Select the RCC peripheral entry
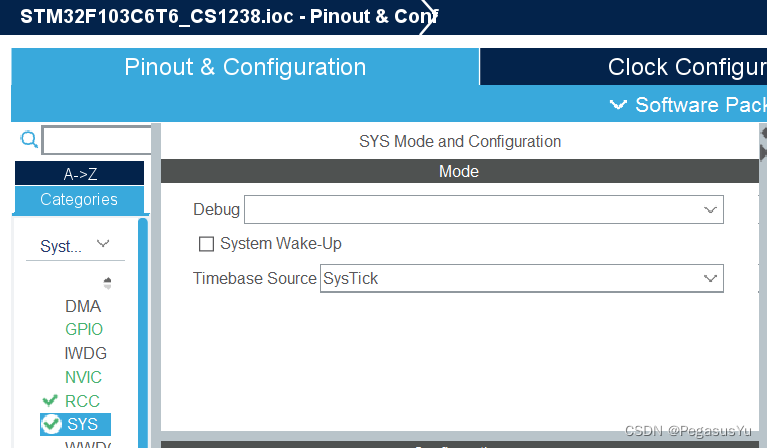The width and height of the screenshot is (767, 448). [x=82, y=401]
